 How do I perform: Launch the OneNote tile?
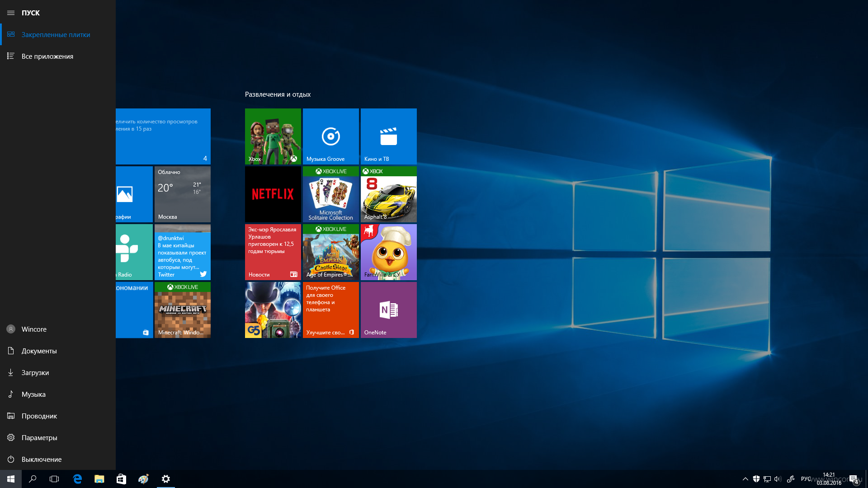pyautogui.click(x=389, y=310)
